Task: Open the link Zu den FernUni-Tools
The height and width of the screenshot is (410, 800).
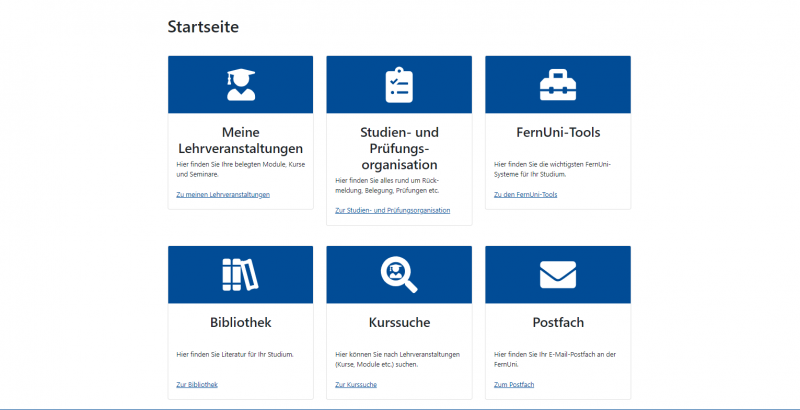Action: [x=526, y=194]
